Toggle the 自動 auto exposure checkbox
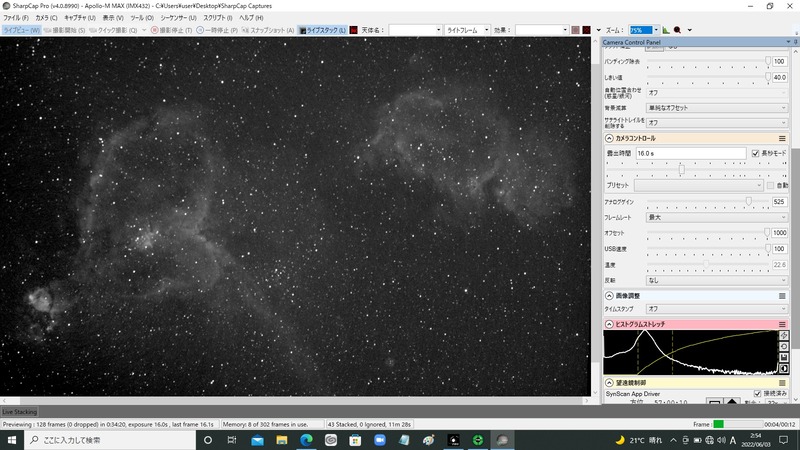Image resolution: width=800 pixels, height=450 pixels. click(770, 185)
